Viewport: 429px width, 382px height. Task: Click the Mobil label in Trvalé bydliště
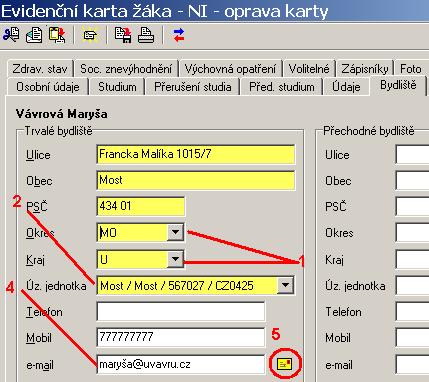39,338
